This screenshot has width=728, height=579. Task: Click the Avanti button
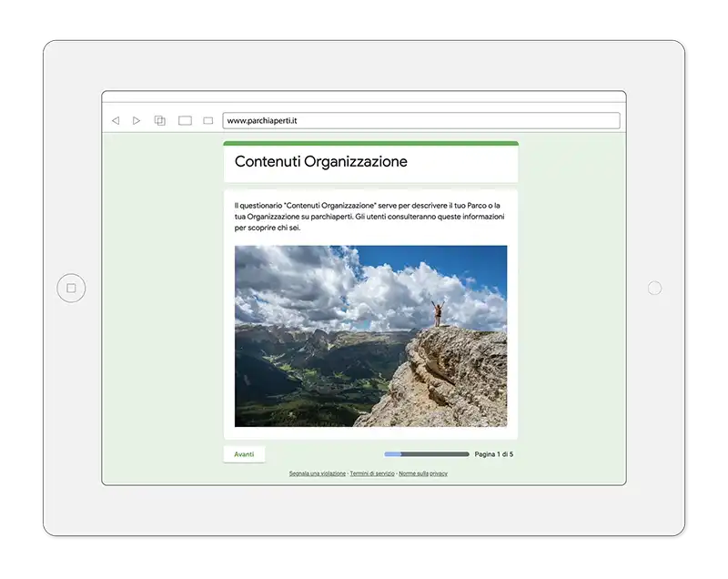coord(244,454)
